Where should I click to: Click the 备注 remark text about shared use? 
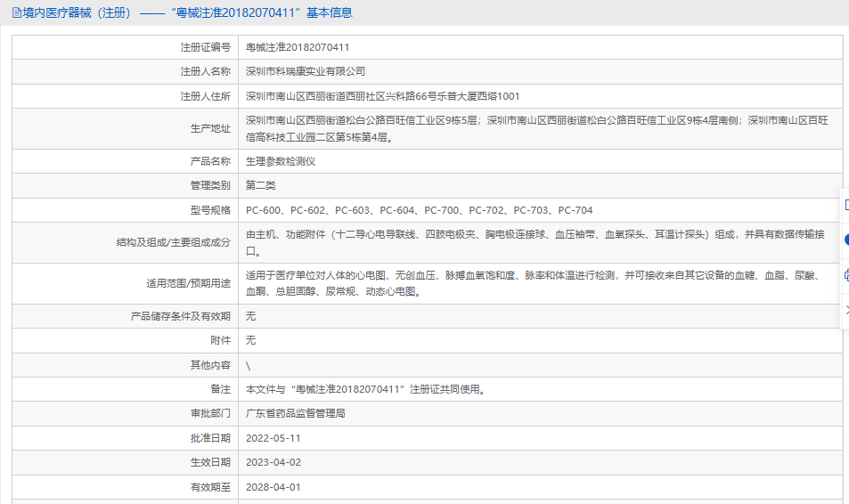(366, 389)
